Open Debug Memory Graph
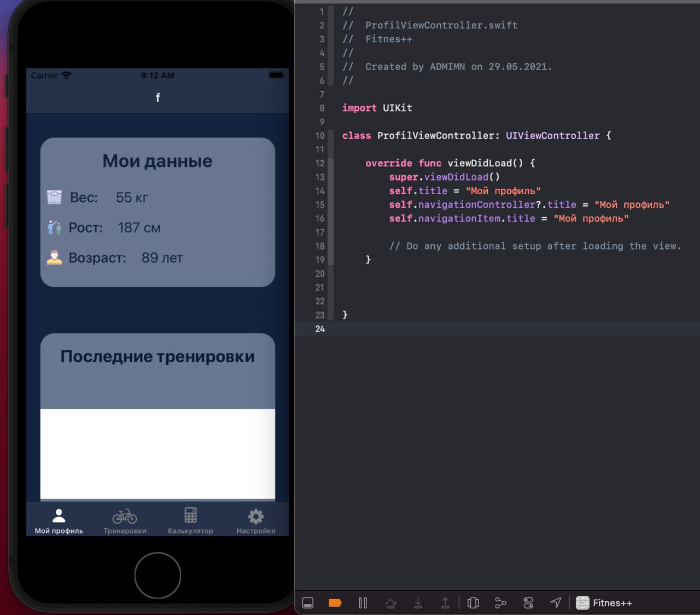This screenshot has width=700, height=615. point(500,603)
